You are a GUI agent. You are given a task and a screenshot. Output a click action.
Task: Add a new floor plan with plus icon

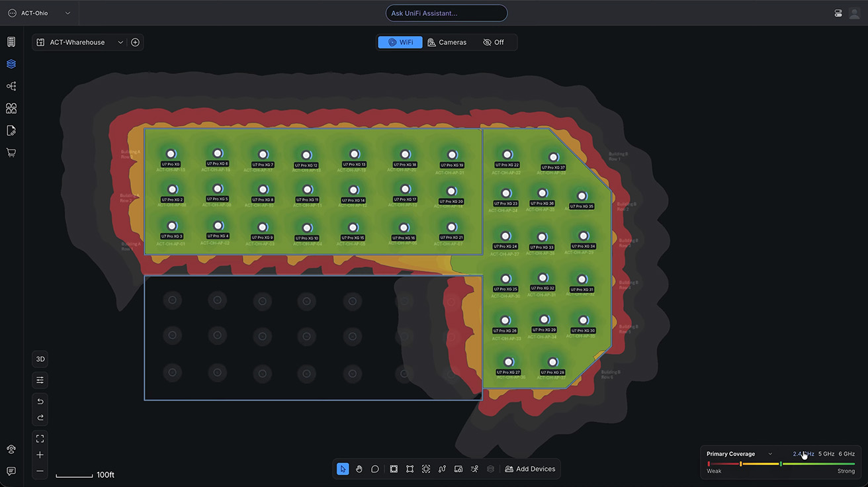pos(136,42)
